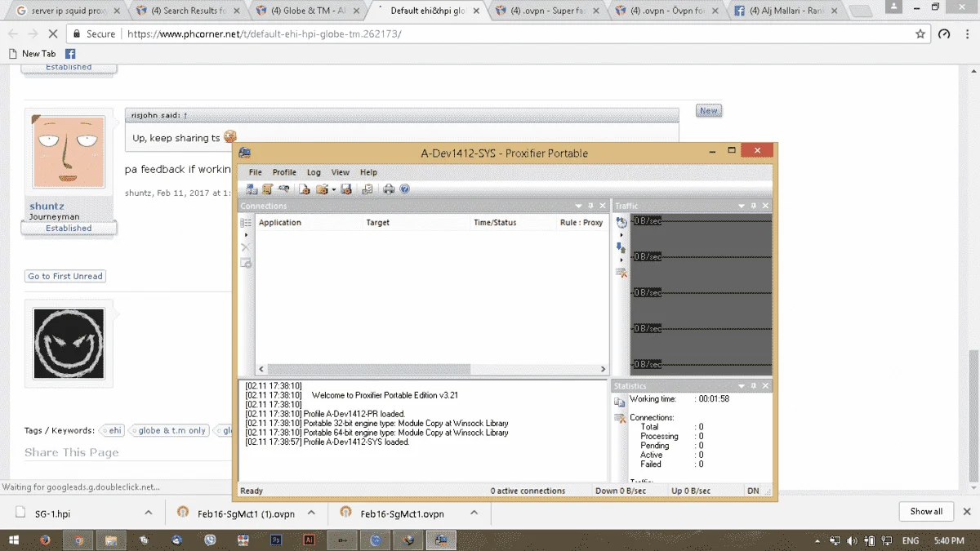Open the View menu
The height and width of the screenshot is (551, 980).
(x=341, y=172)
